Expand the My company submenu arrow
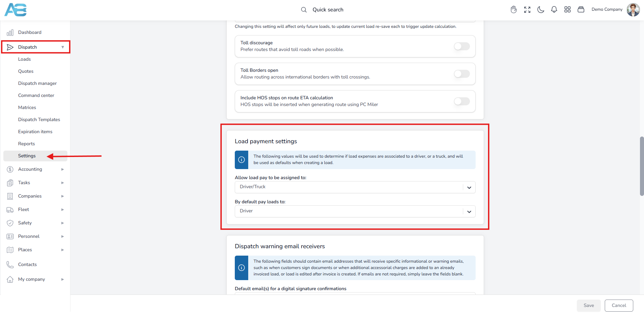644x316 pixels. click(62, 279)
